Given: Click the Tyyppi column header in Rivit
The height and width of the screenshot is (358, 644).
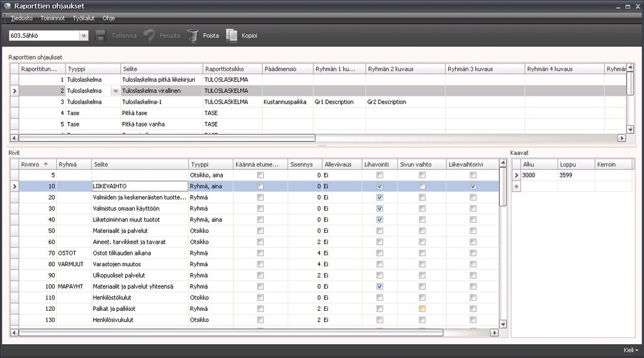Looking at the screenshot, I should (x=211, y=164).
